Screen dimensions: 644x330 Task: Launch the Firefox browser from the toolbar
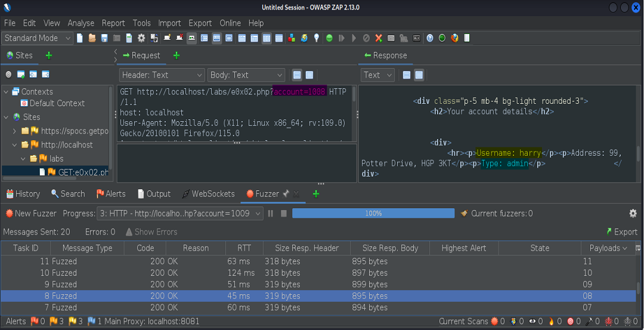coord(454,38)
